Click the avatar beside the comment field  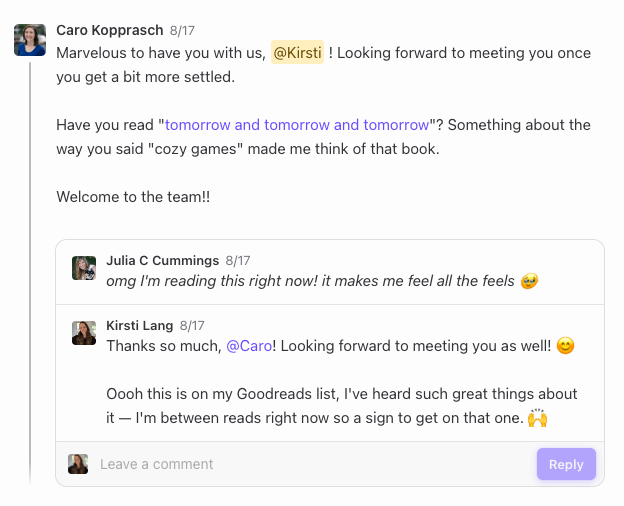click(x=78, y=464)
